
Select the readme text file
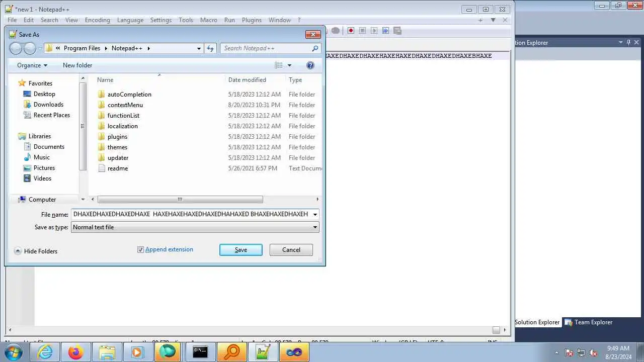118,168
